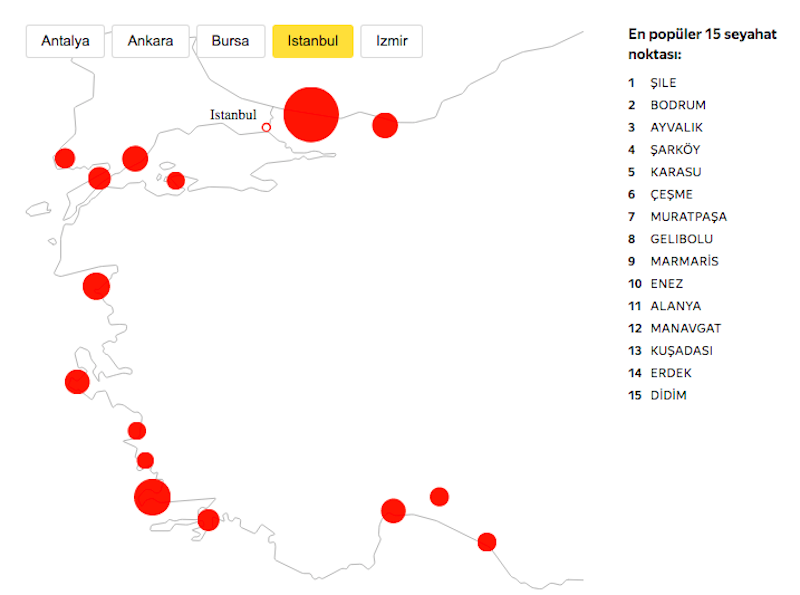Choose ŞARKÖY from the popular list
Image resolution: width=800 pixels, height=595 pixels.
675,150
